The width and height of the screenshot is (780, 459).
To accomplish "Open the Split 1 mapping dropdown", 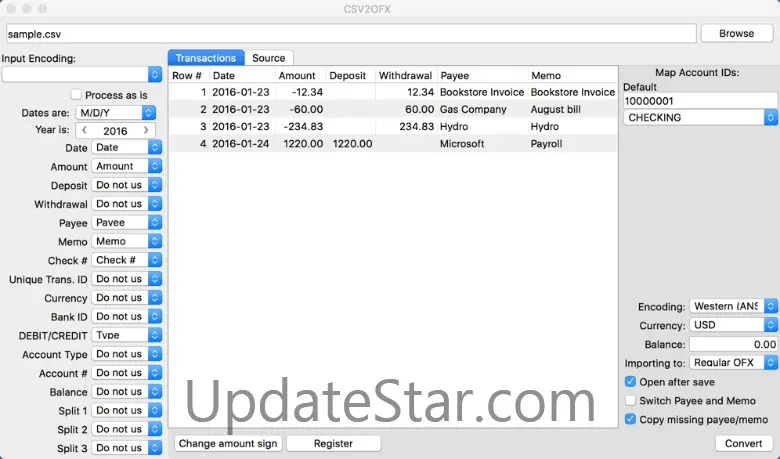I will [127, 410].
